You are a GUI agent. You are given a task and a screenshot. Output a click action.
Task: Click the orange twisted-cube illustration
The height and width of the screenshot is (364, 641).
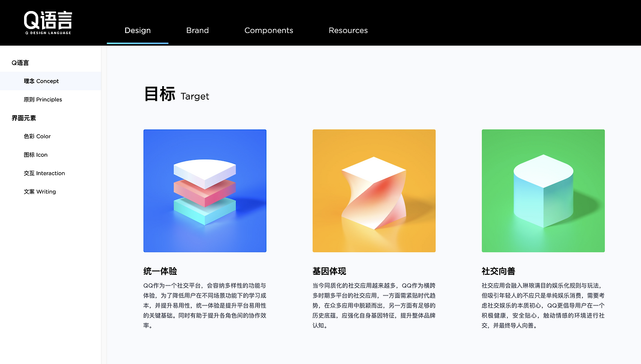pyautogui.click(x=374, y=191)
